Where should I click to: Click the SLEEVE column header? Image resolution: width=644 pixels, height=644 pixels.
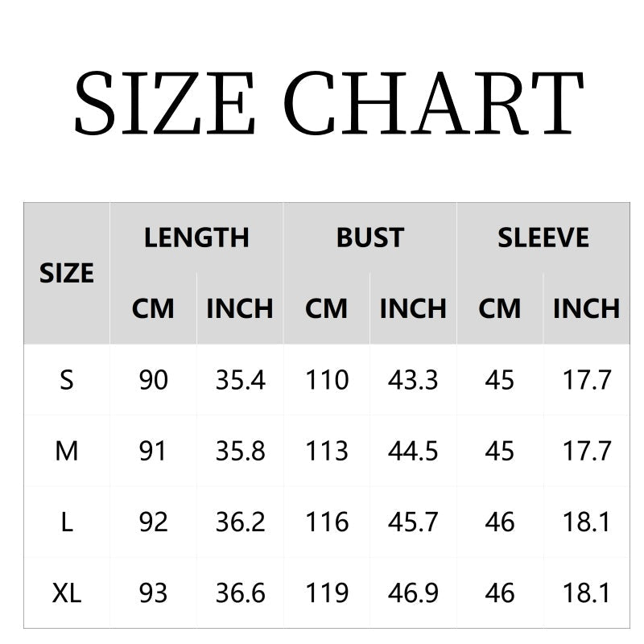tap(543, 237)
